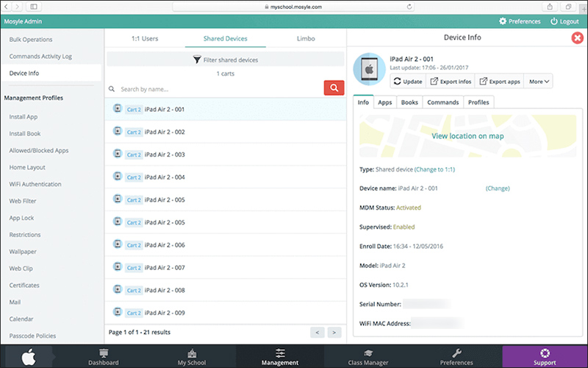Go to the previous results page arrow
The image size is (588, 368).
(318, 333)
